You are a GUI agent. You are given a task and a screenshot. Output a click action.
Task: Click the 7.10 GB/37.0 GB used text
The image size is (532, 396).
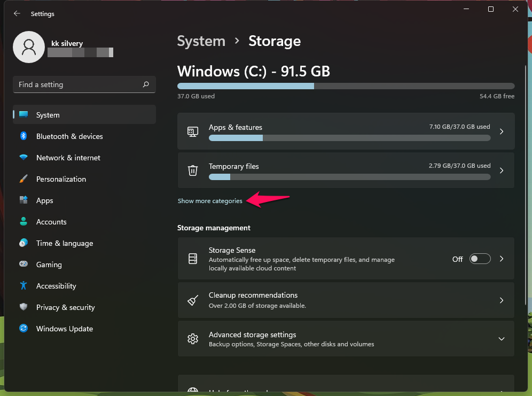click(459, 127)
